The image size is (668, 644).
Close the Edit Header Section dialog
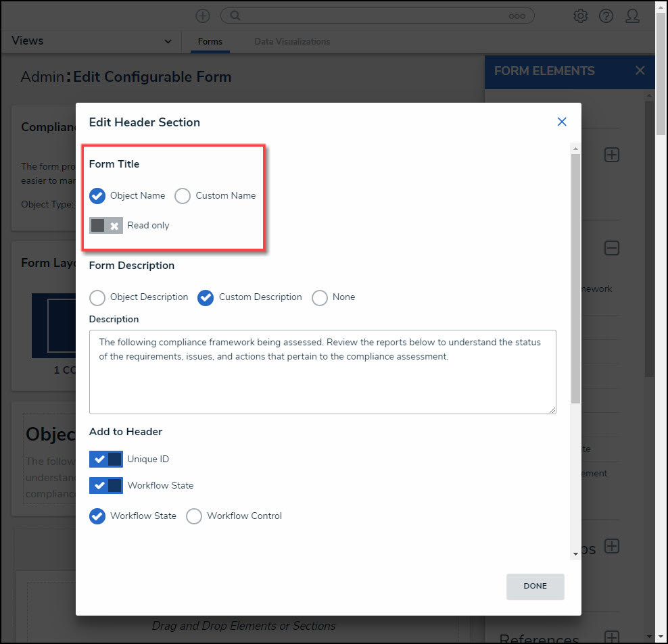(x=561, y=122)
